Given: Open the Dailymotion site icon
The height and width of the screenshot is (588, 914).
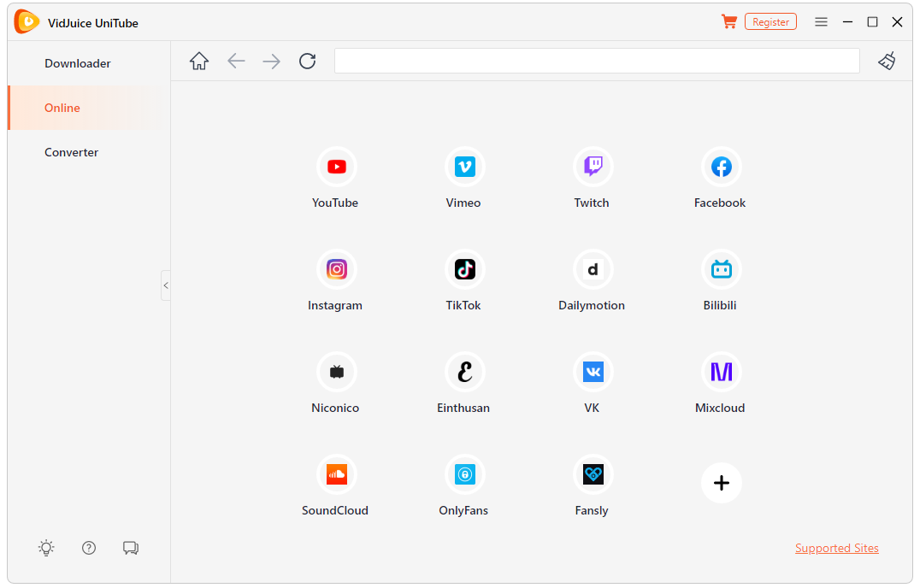Looking at the screenshot, I should tap(593, 269).
